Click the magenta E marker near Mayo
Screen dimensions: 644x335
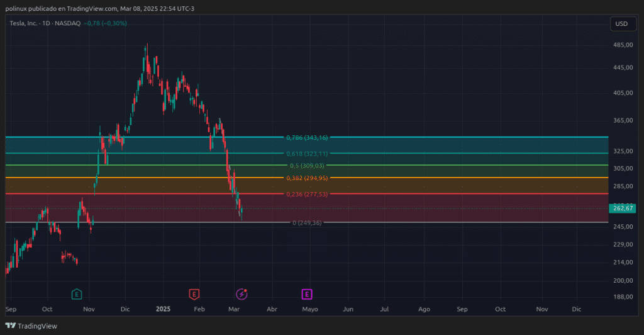click(x=307, y=294)
